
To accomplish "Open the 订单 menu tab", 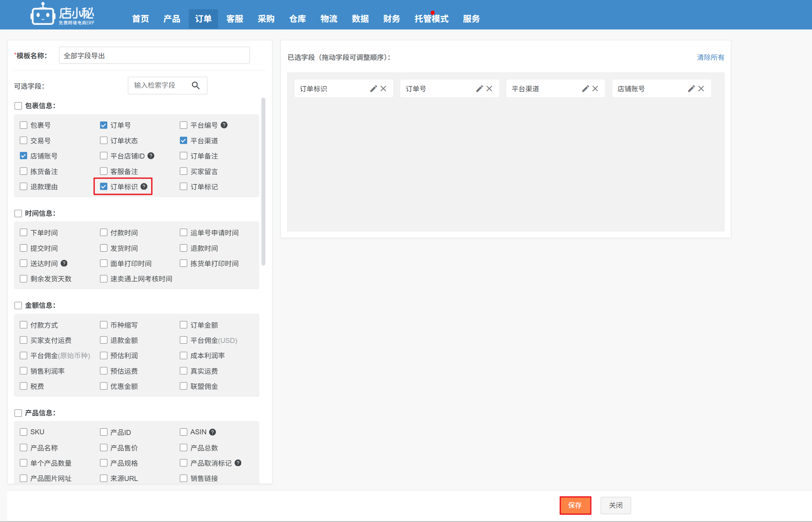I will pos(203,19).
